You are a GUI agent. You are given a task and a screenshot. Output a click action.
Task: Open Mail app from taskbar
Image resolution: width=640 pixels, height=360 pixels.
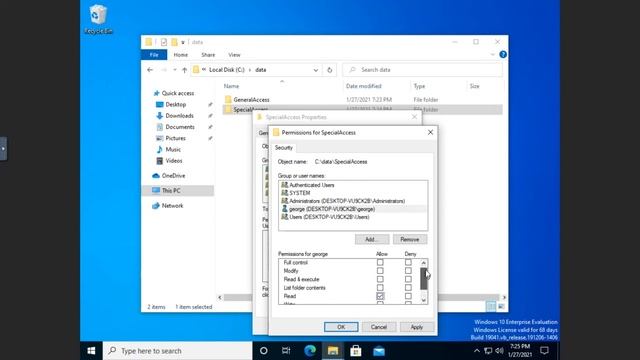coord(379,351)
